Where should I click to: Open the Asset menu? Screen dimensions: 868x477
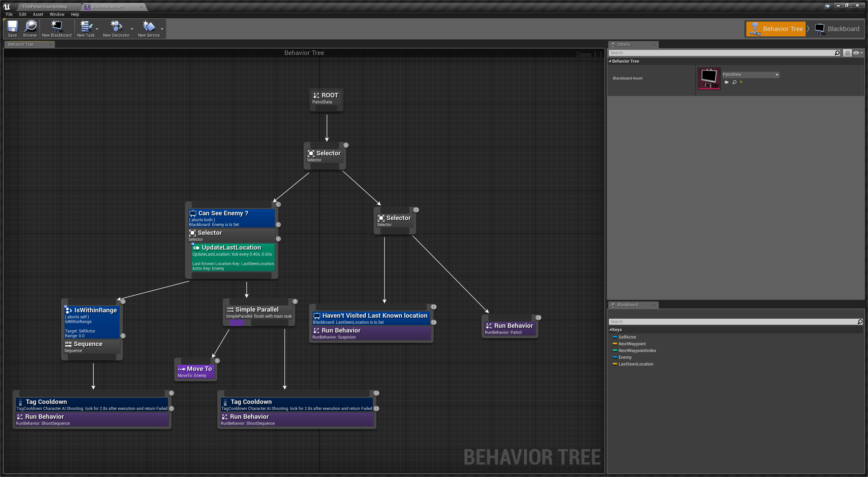tap(38, 14)
